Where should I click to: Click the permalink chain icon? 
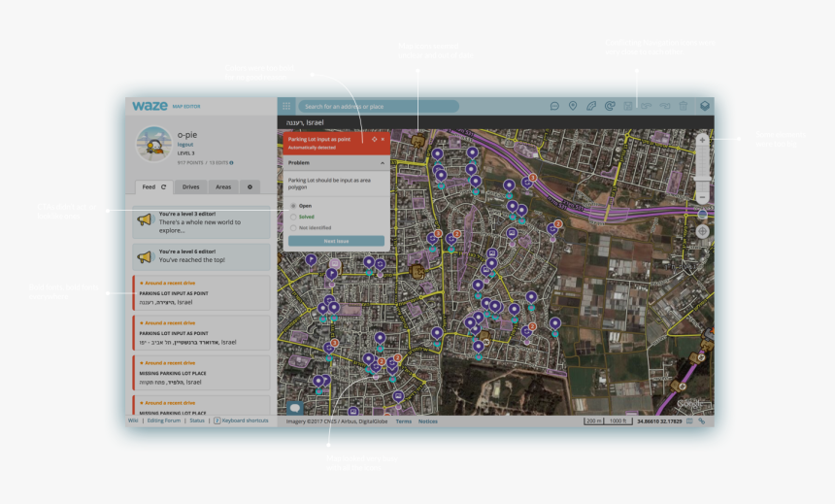pyautogui.click(x=702, y=420)
